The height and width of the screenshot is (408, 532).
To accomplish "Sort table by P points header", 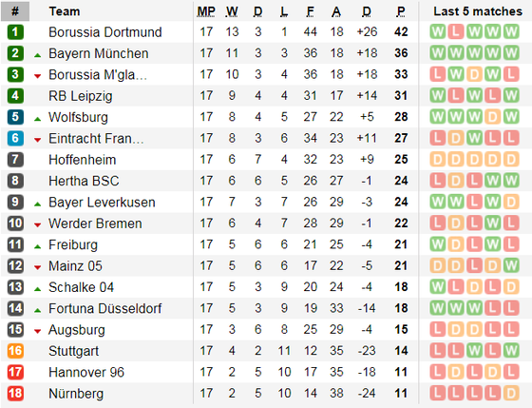I will (x=401, y=11).
